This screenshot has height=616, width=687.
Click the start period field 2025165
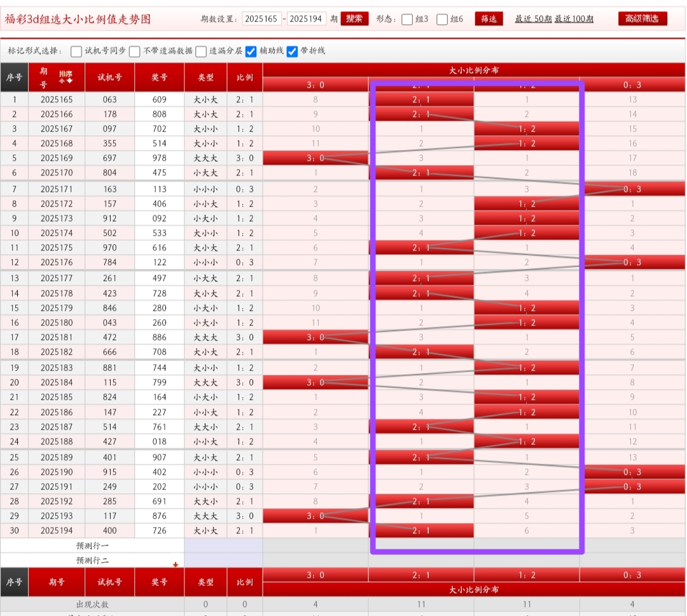click(x=261, y=19)
